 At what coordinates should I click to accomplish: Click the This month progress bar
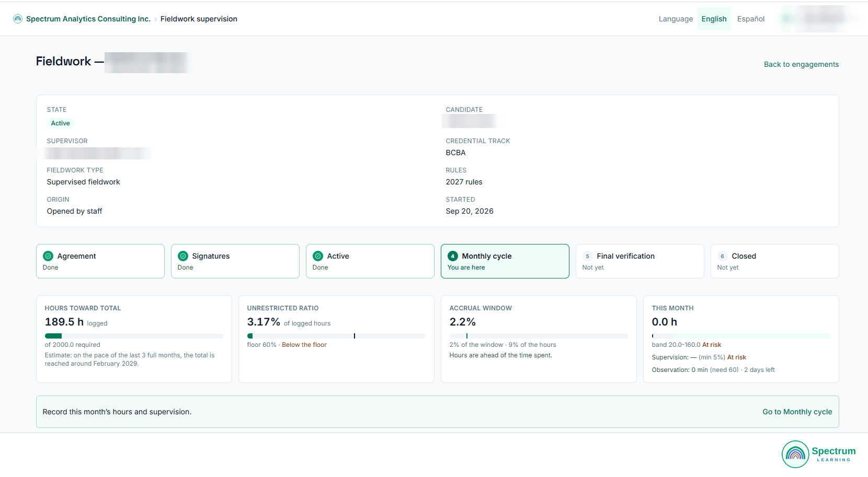[741, 336]
